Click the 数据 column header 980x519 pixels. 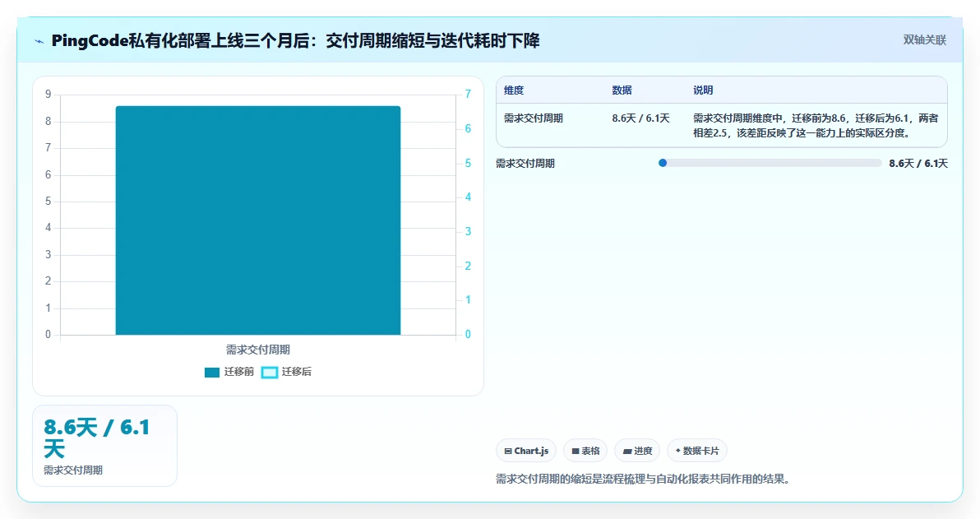coord(622,90)
